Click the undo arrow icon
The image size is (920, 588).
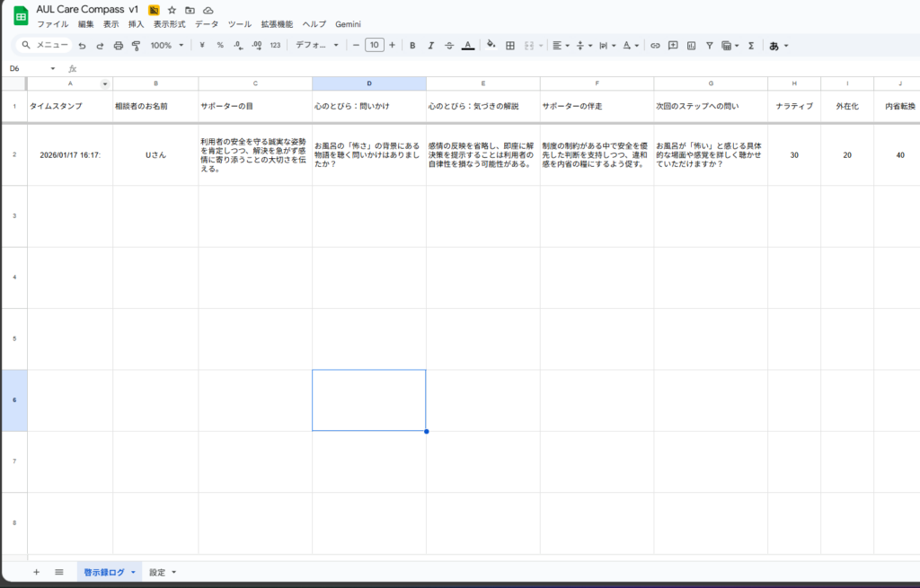coord(83,45)
